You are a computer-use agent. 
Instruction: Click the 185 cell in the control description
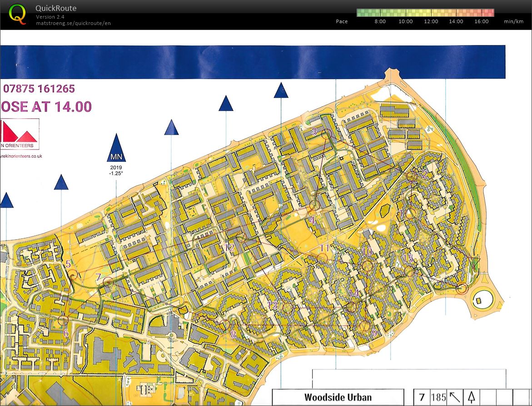point(438,397)
